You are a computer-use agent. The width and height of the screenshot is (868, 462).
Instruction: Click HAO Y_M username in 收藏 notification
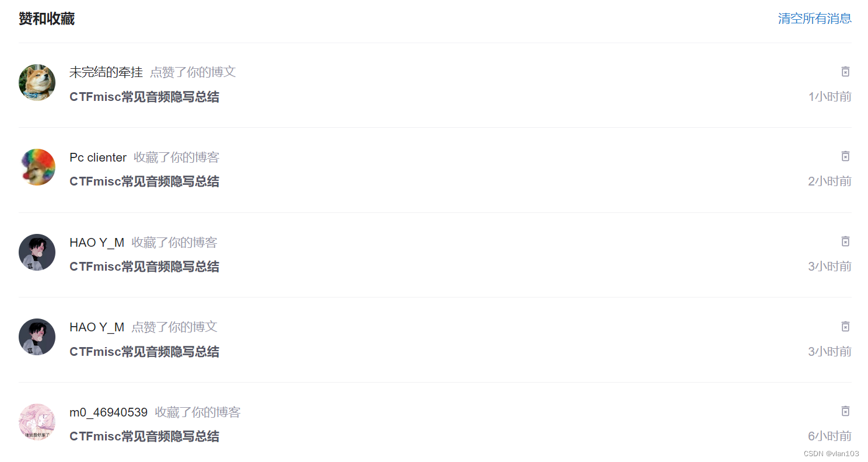click(97, 243)
